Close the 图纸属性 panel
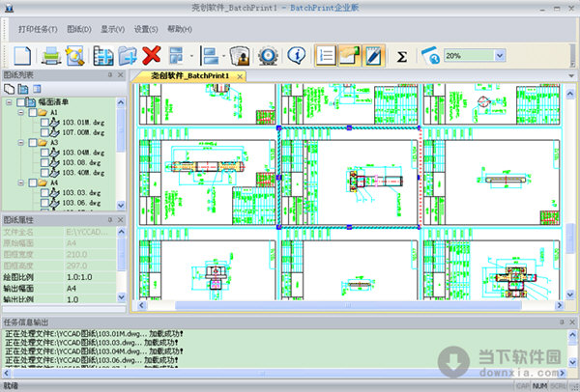 click(x=121, y=220)
